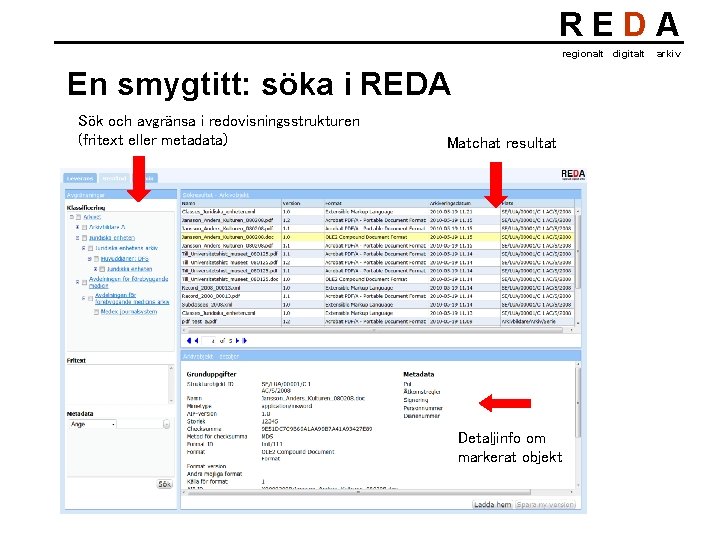Collapse the Juridiska enhetens arkiv node
Screen dimensions: 720x540
click(x=84, y=248)
